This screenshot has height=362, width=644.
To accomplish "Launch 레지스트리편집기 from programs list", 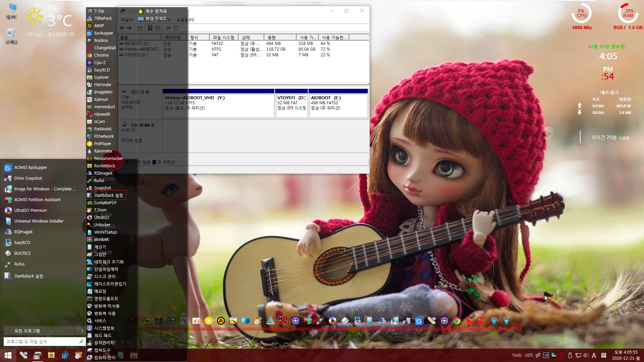I will tap(107, 284).
